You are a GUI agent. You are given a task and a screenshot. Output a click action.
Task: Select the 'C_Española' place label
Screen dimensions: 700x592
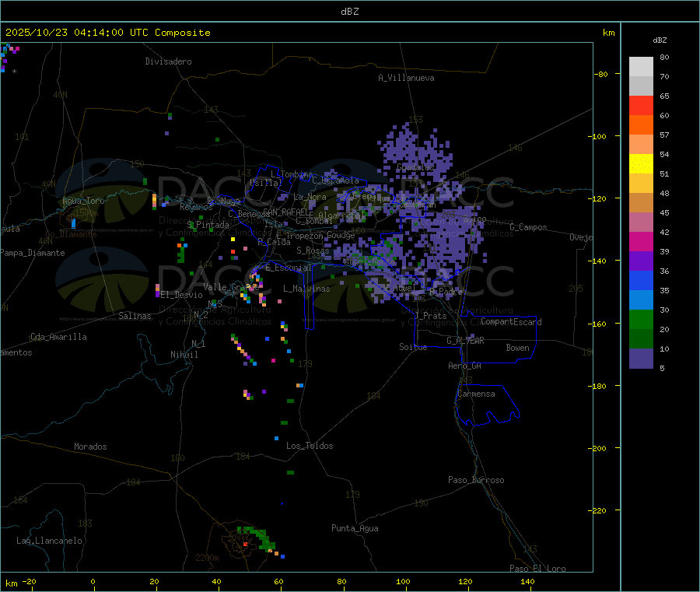click(x=335, y=180)
